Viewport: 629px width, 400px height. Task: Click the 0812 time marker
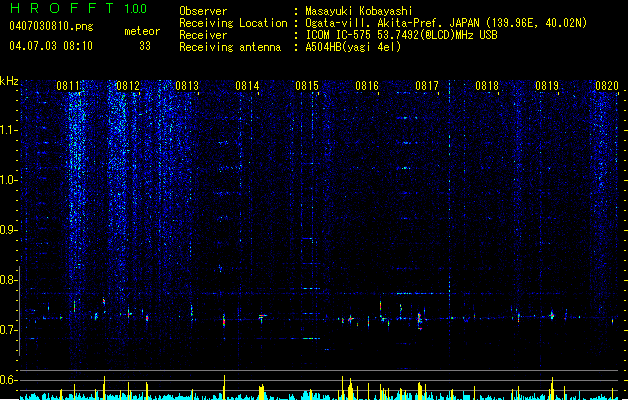(128, 86)
